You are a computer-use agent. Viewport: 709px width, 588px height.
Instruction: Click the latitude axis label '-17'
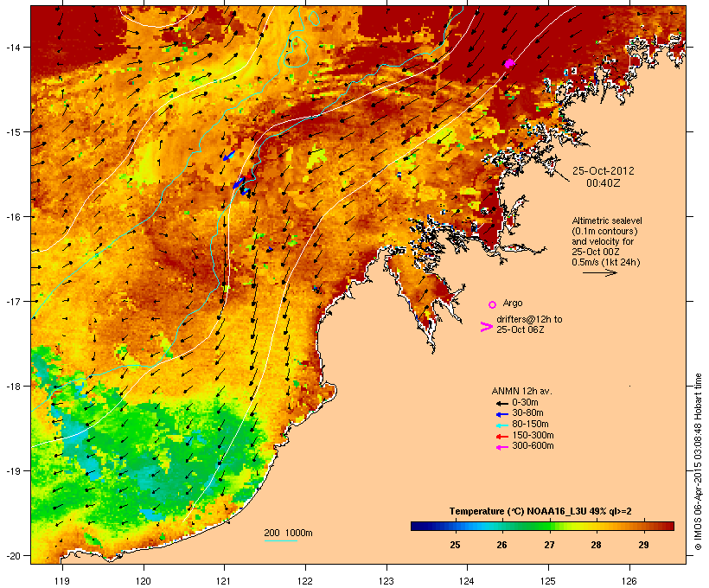coord(12,301)
